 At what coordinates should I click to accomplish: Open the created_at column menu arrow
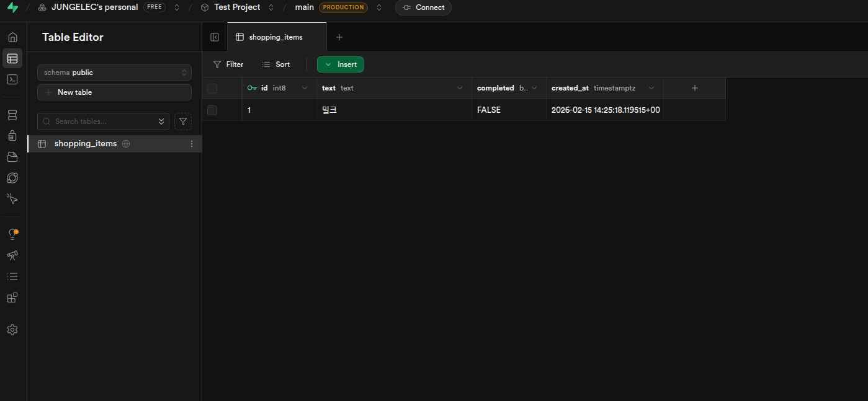click(x=651, y=88)
